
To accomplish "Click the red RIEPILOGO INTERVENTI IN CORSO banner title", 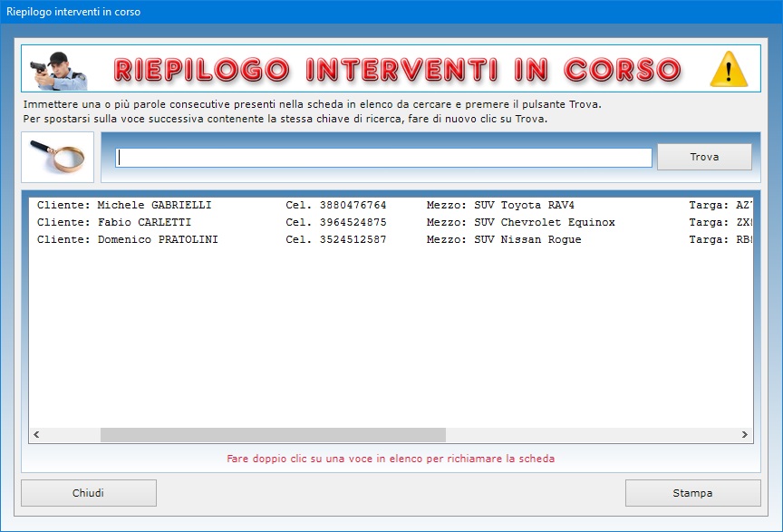I will tap(398, 69).
